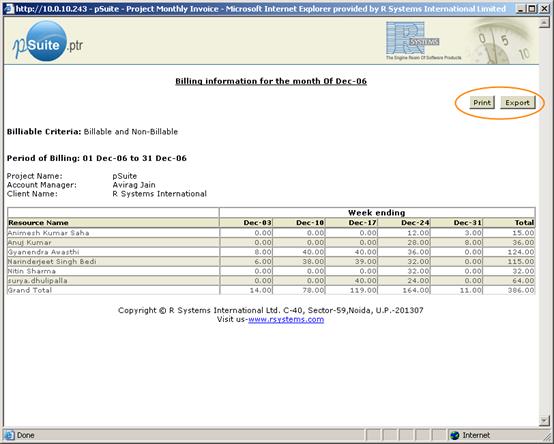Viewport: 554px width, 444px height.
Task: Click the Anuj Kumar row name
Action: pos(30,243)
